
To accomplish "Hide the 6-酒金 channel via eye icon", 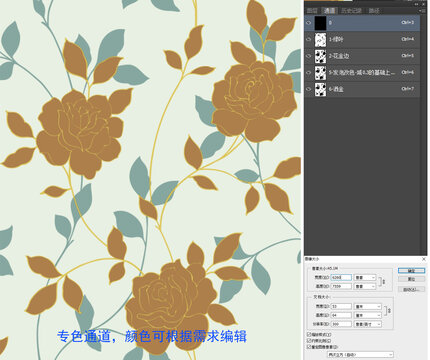I will click(x=309, y=89).
